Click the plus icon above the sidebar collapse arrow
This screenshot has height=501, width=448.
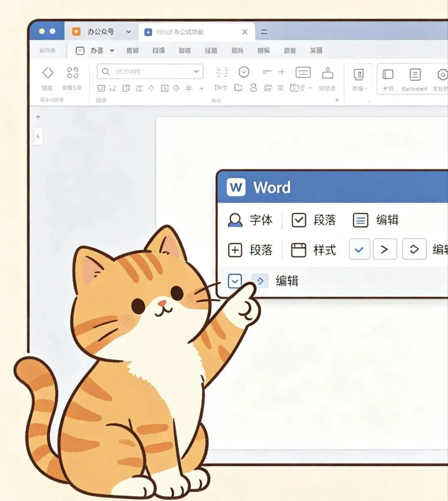[x=38, y=117]
